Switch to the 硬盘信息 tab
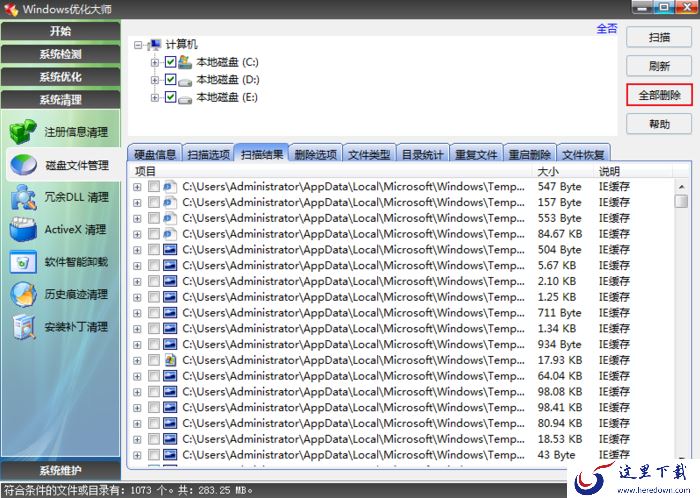The width and height of the screenshot is (700, 498). [154, 154]
